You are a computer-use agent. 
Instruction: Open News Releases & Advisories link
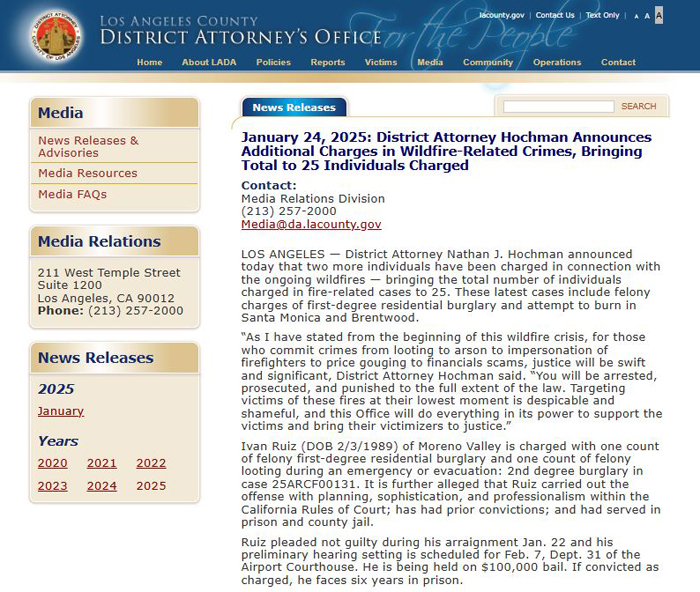(x=88, y=146)
